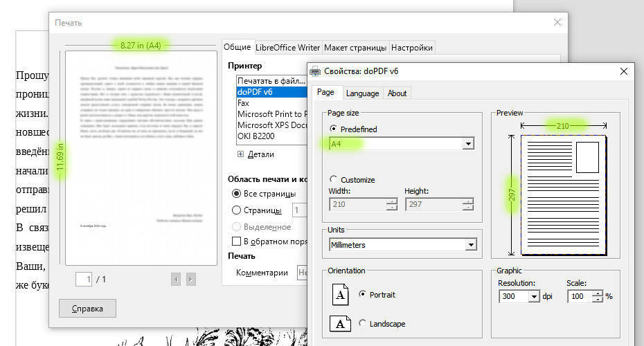Open the Макет страницы tab
644x346 pixels.
[355, 47]
